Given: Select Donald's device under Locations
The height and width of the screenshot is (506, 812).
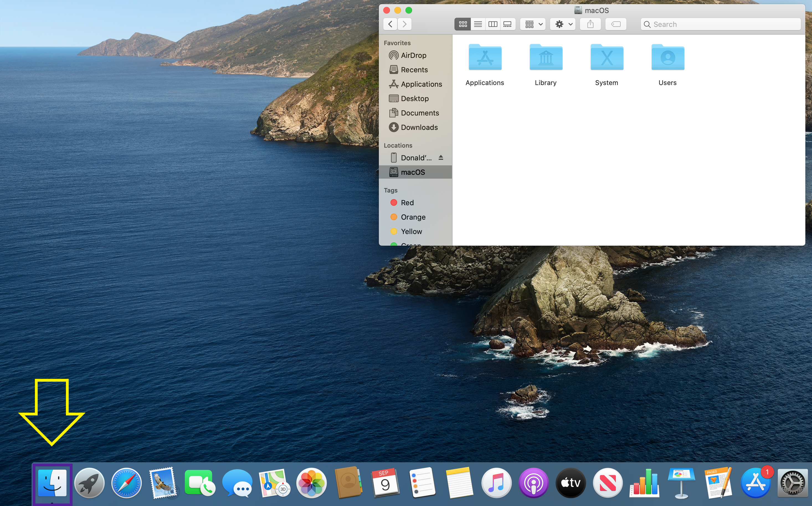Looking at the screenshot, I should click(x=415, y=158).
